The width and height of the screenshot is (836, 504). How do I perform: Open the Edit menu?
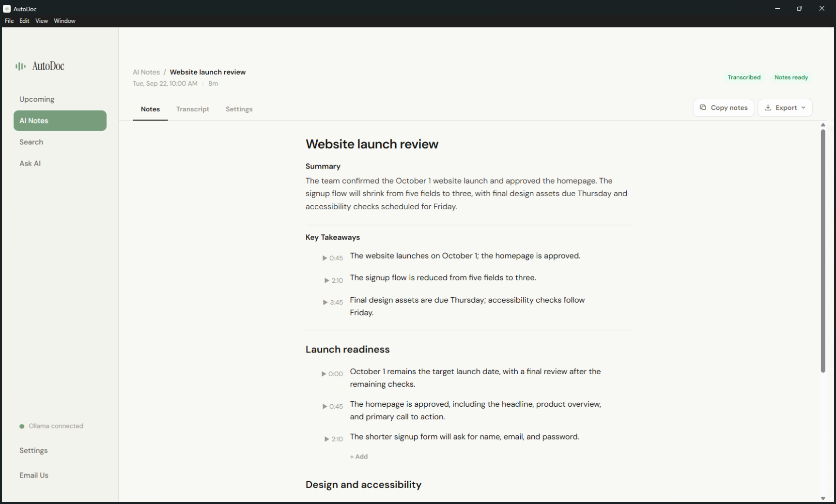tap(24, 21)
